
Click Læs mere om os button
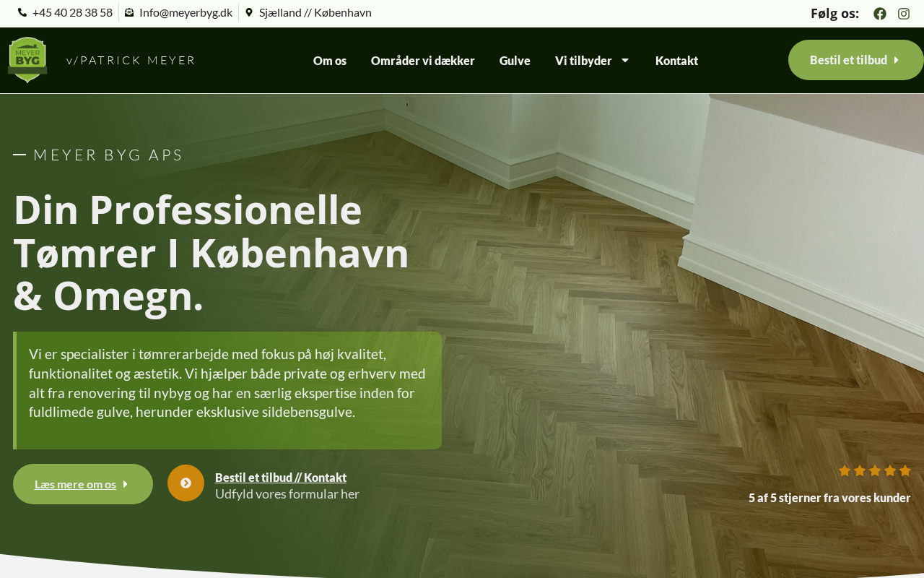83,484
